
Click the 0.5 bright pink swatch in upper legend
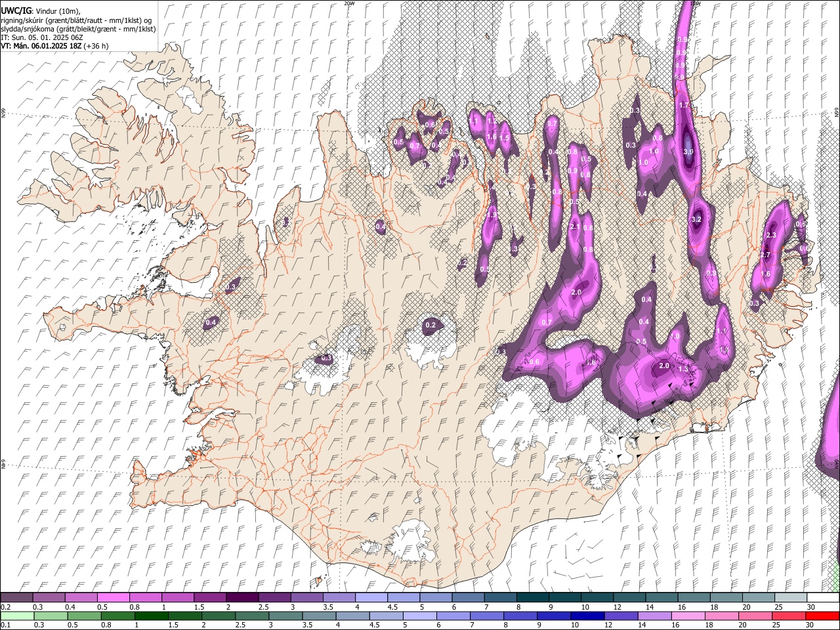tap(113, 598)
